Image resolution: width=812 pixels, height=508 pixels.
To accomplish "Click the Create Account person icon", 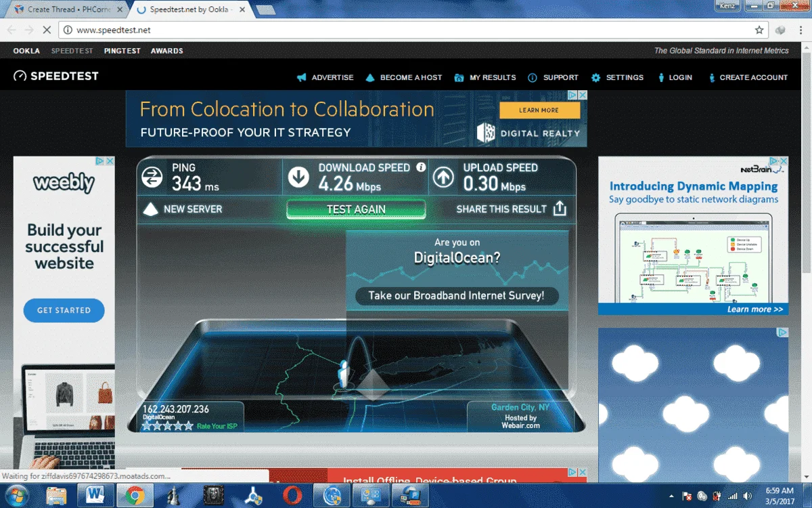I will coord(712,77).
